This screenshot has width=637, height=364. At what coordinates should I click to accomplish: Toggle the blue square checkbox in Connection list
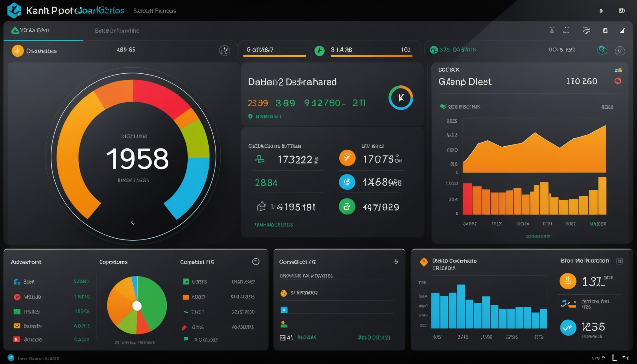pos(284,310)
